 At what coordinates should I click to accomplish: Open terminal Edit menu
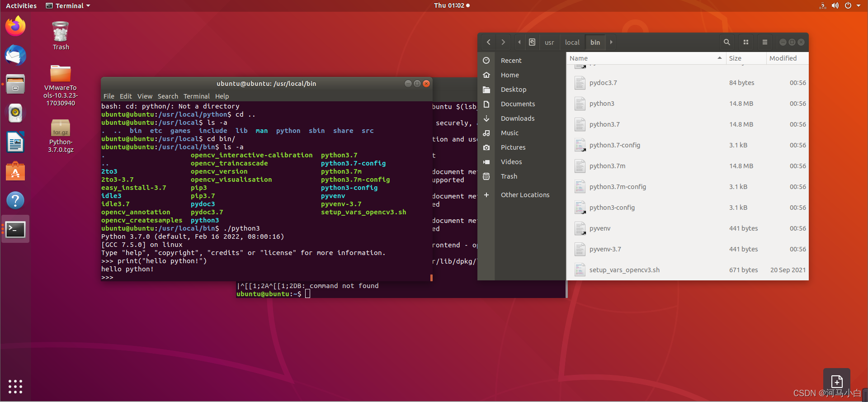tap(126, 96)
